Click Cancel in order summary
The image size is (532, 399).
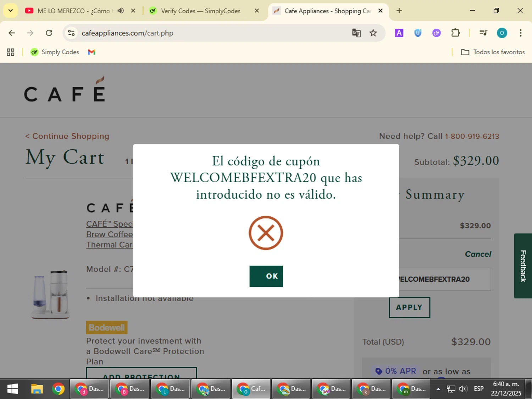coord(478,254)
